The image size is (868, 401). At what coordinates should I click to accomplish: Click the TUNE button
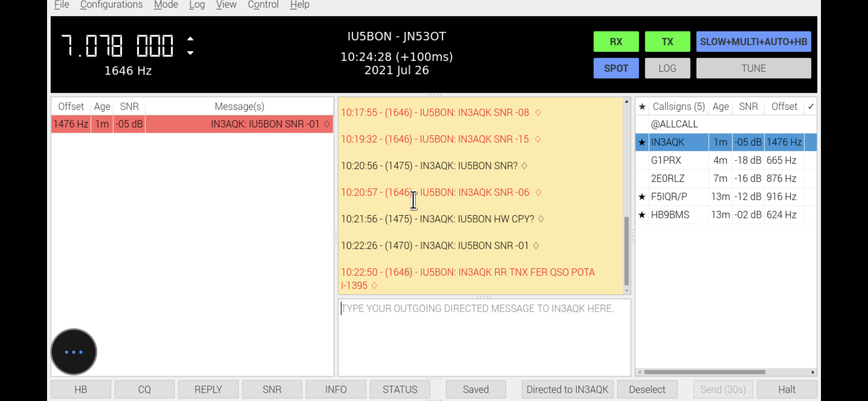753,68
